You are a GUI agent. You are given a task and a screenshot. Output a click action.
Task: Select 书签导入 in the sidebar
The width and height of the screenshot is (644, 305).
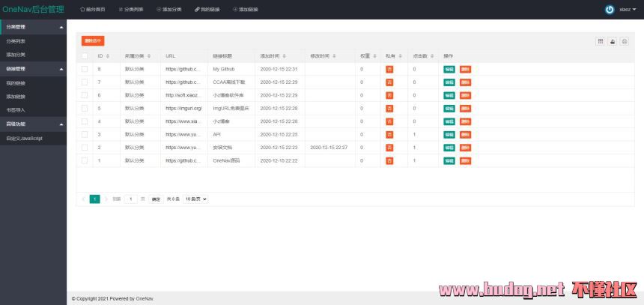coord(16,109)
